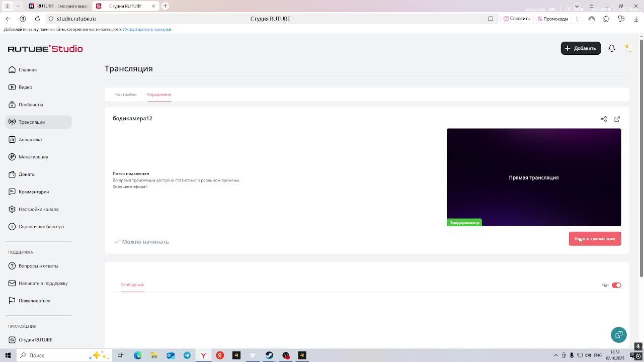
Task: Switch ENG keyboard language
Action: [598, 355]
